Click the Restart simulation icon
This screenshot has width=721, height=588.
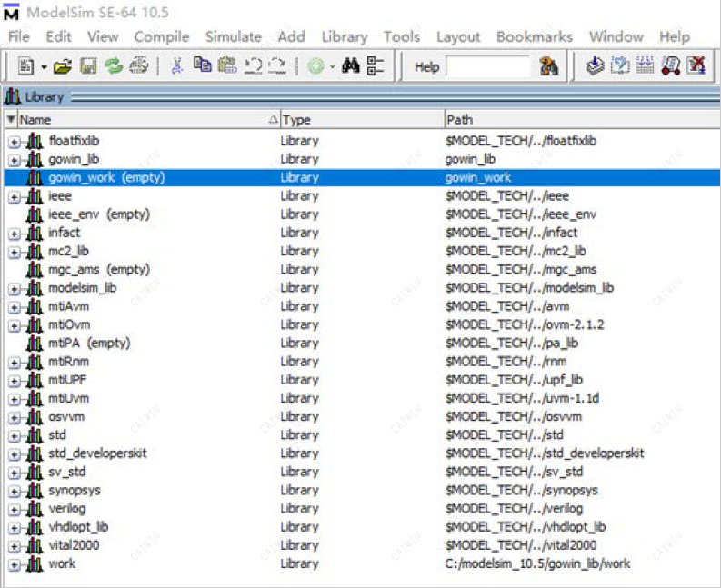point(671,65)
